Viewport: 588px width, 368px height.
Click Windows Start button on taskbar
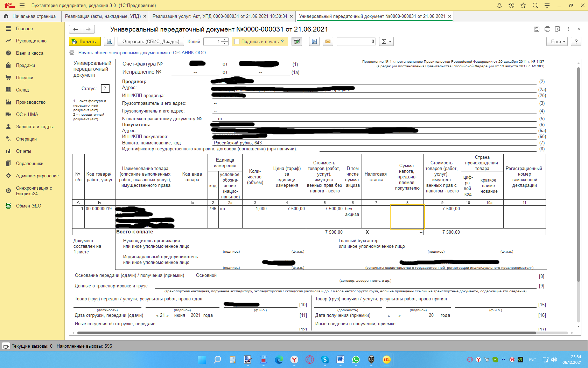(x=202, y=360)
